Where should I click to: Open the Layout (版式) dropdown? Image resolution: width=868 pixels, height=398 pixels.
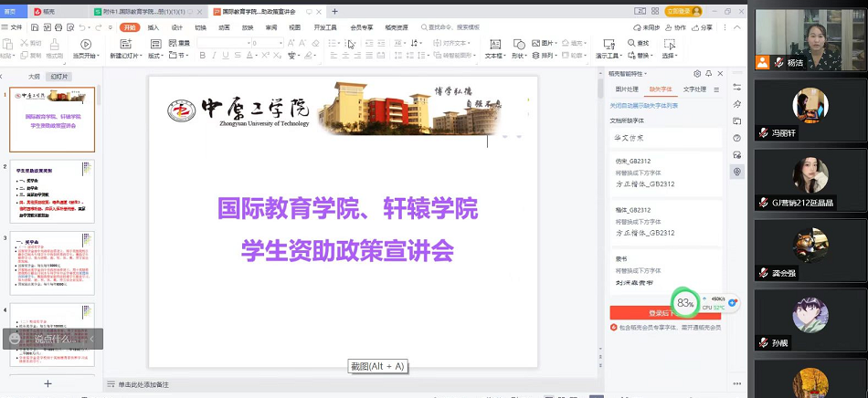155,56
